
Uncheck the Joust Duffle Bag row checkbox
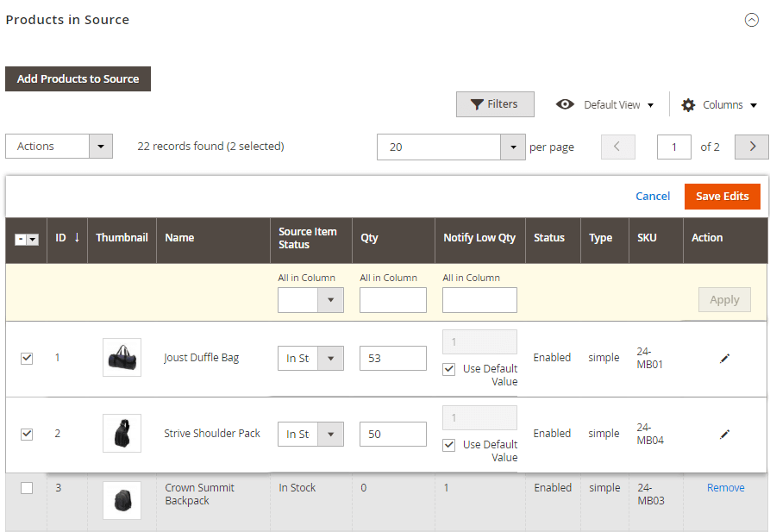[x=27, y=358]
